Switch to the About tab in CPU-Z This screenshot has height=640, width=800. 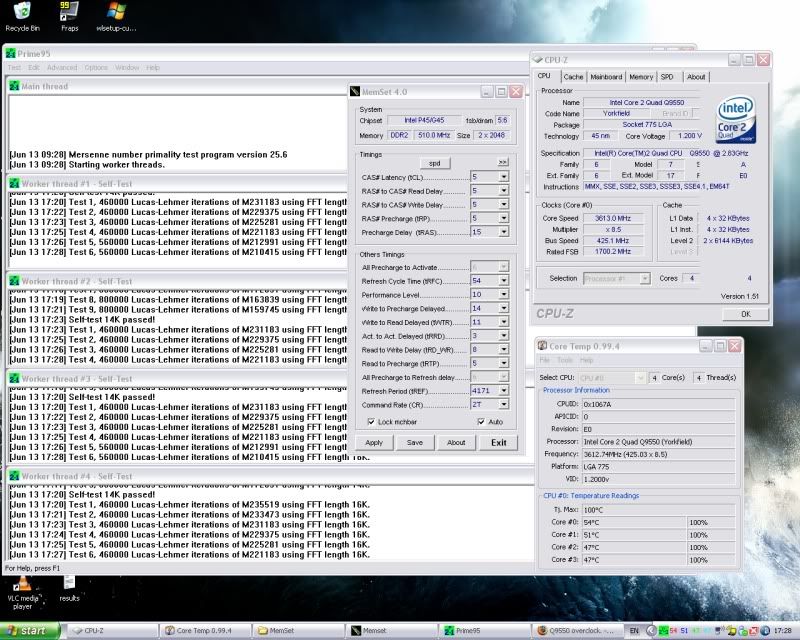(696, 77)
